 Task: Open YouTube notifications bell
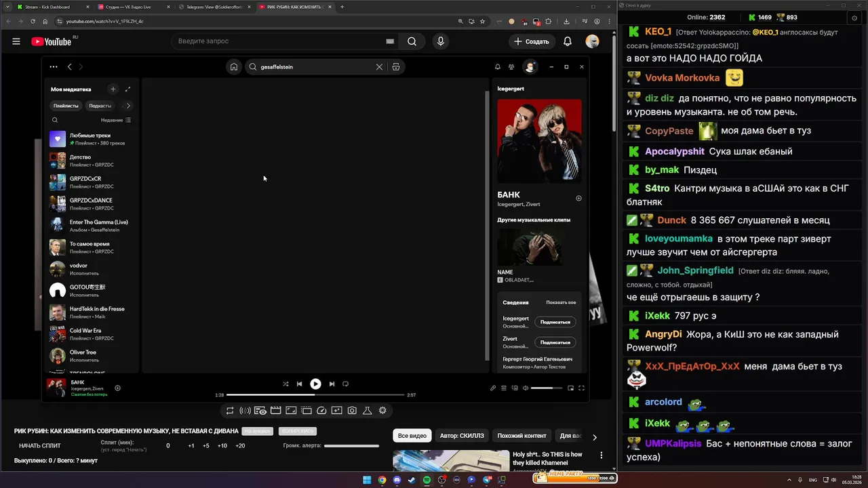click(x=568, y=41)
